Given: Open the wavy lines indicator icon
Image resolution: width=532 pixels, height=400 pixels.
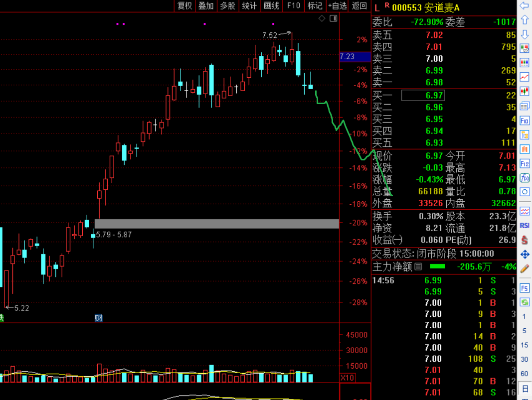Looking at the screenshot, I should [x=525, y=211].
